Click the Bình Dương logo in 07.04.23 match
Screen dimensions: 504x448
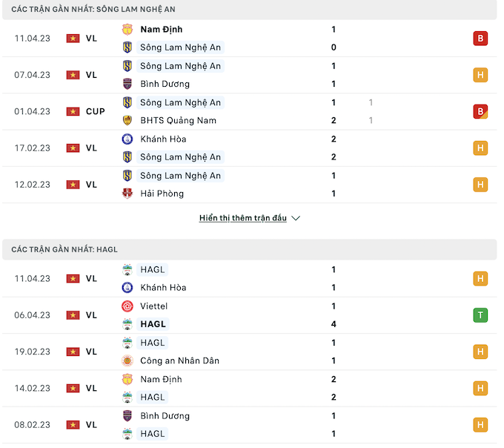[x=127, y=84]
